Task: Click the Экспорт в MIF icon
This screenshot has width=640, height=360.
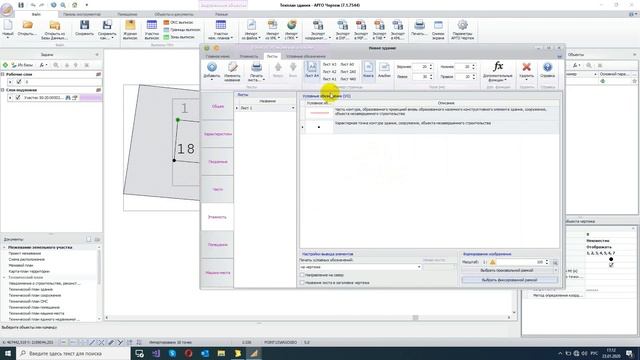Action: (x=361, y=25)
